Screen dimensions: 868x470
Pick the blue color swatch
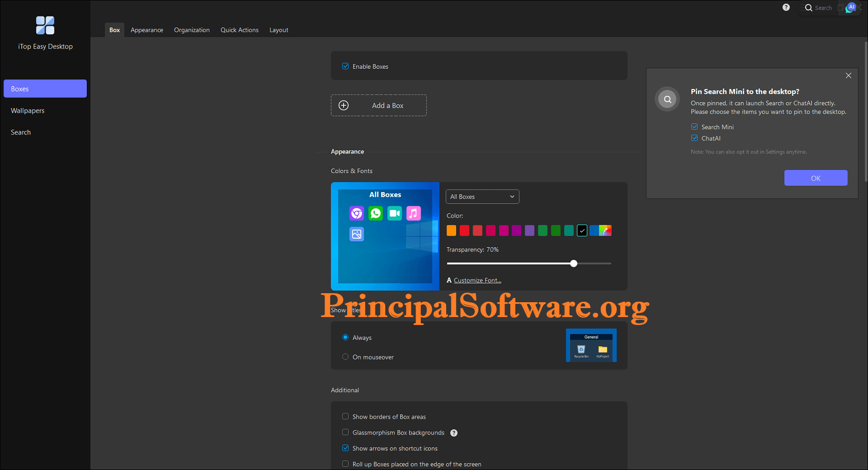click(594, 230)
